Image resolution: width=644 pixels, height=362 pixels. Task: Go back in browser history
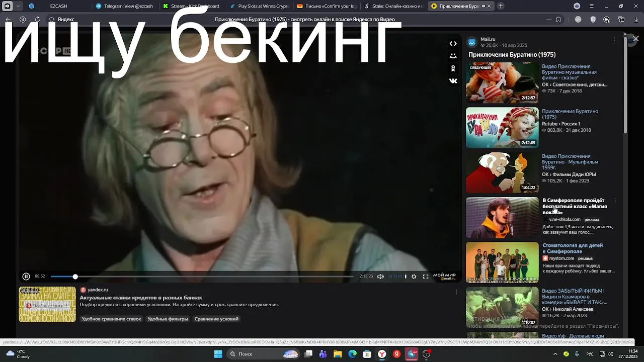(x=8, y=20)
